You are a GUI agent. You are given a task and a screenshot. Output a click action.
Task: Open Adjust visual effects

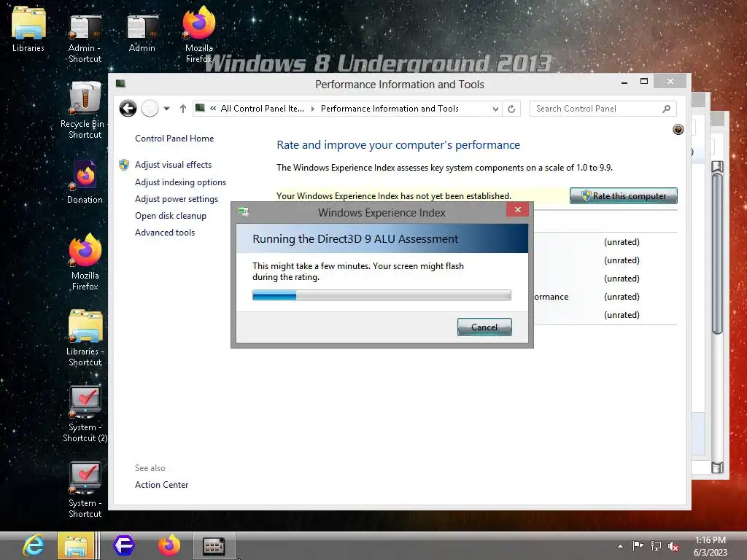click(x=173, y=165)
